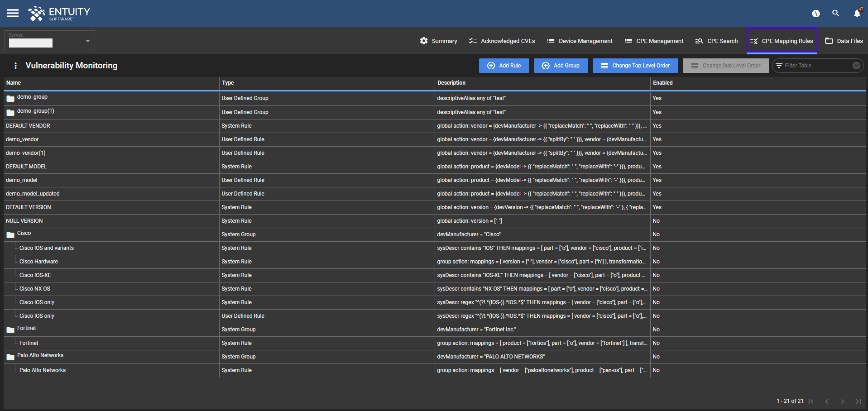Select the NULL VERSION rule
This screenshot has width=868, height=411.
[24, 221]
